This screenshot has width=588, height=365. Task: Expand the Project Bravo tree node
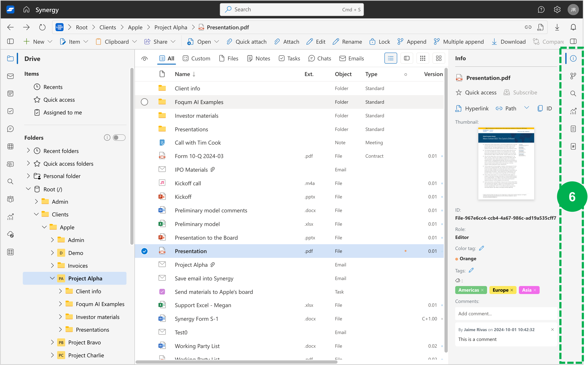point(52,342)
